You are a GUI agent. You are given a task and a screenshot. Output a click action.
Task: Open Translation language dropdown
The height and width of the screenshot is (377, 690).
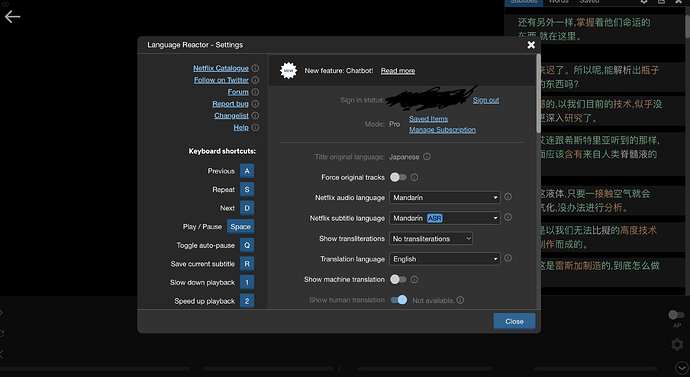click(x=444, y=259)
